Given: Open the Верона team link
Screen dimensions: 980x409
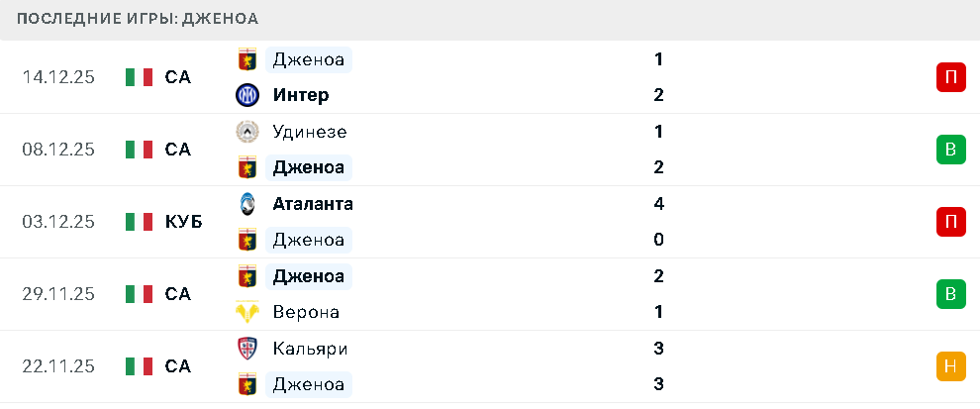Looking at the screenshot, I should click(x=306, y=312).
